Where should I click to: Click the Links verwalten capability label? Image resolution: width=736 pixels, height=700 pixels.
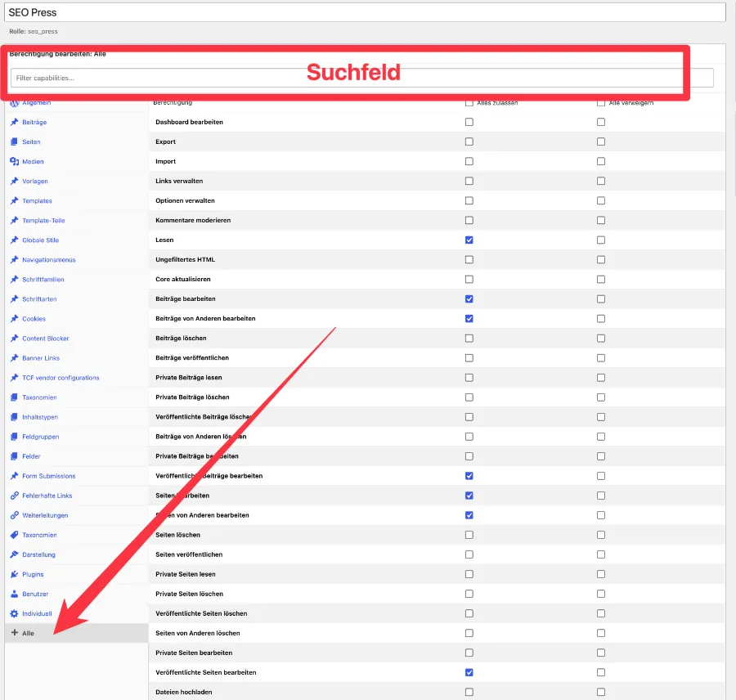click(x=179, y=182)
